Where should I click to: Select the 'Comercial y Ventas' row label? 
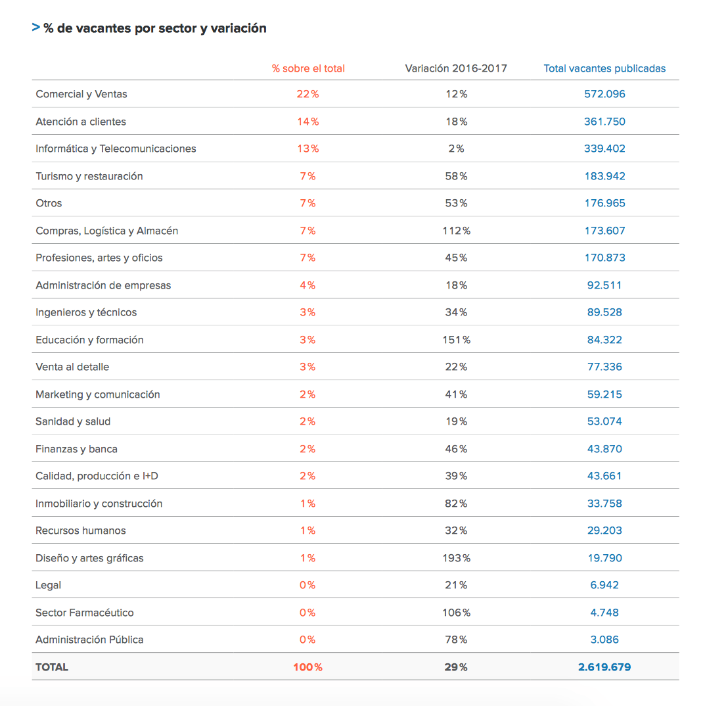(x=81, y=94)
